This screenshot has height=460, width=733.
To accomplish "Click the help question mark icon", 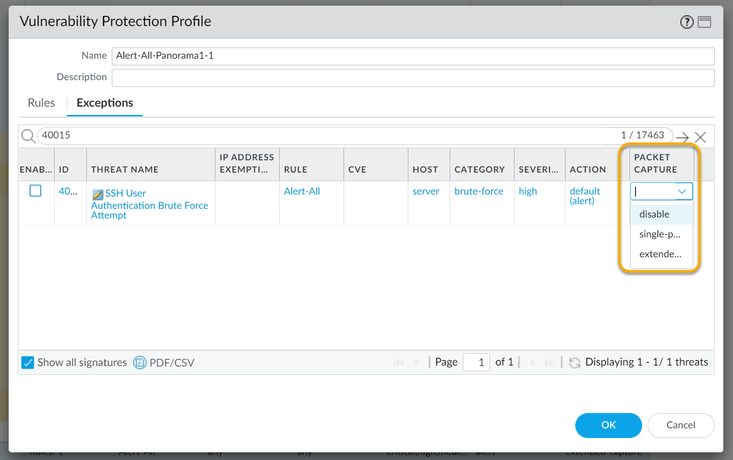I will 687,21.
